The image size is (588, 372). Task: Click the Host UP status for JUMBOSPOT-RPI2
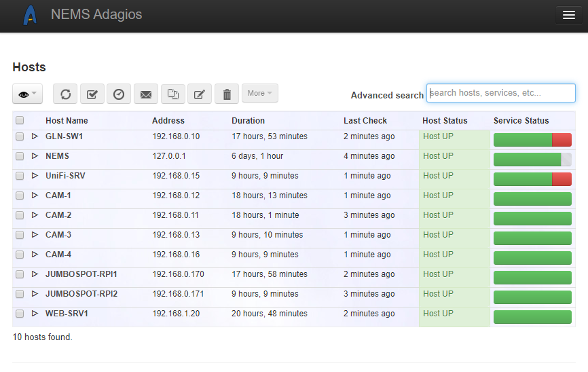(438, 294)
